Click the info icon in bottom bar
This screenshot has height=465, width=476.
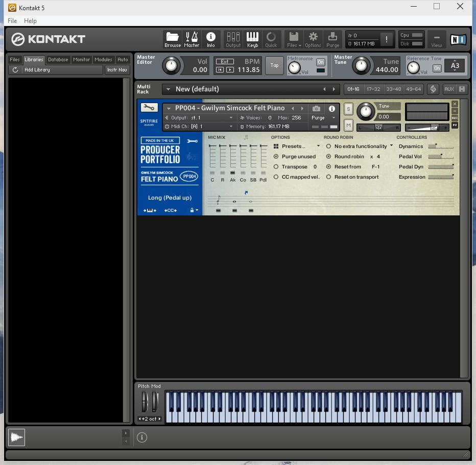coord(142,437)
